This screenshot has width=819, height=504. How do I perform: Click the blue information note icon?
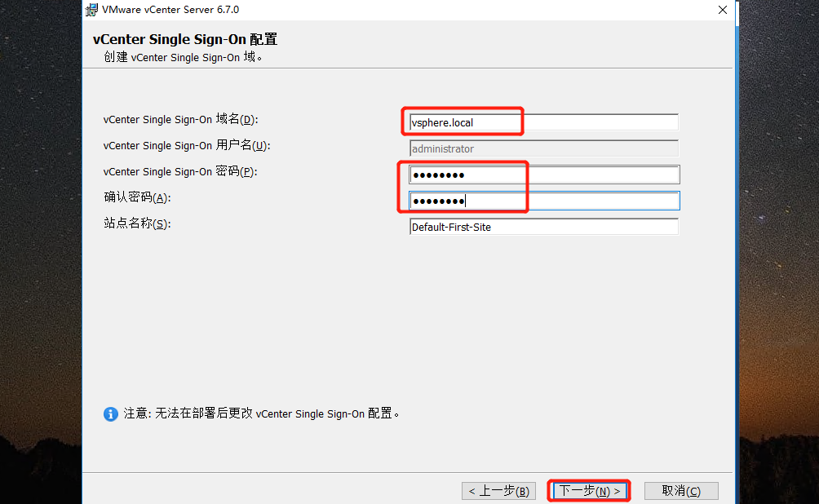[x=111, y=413]
